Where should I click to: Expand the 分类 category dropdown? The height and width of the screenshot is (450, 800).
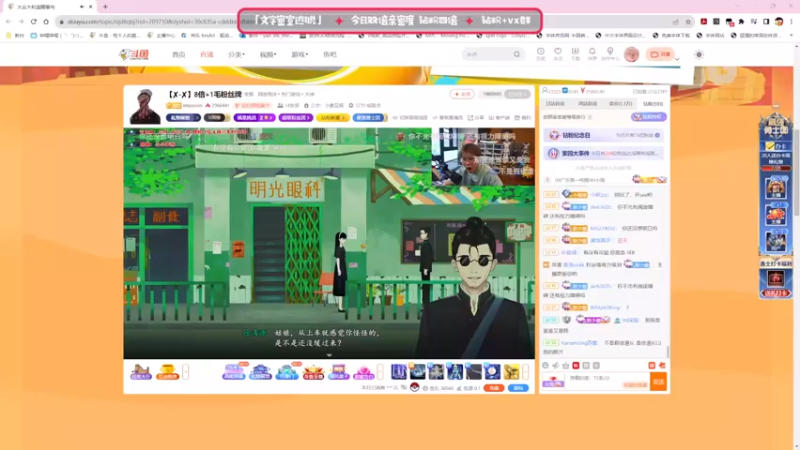[236, 55]
